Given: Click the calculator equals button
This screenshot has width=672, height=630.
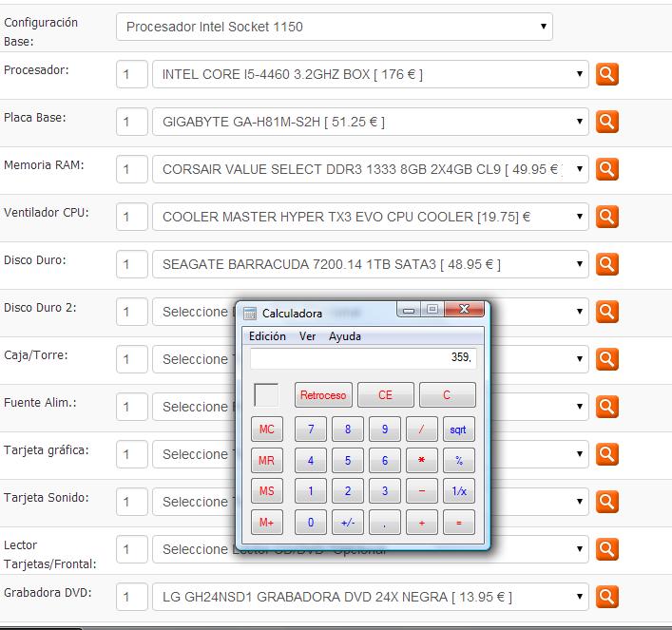Looking at the screenshot, I should pos(459,523).
